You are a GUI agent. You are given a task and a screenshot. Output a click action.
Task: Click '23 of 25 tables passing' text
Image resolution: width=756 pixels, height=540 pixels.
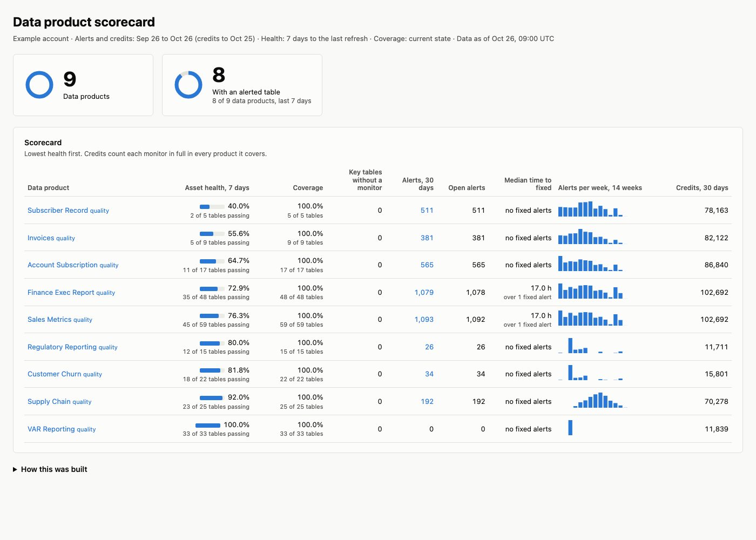216,407
